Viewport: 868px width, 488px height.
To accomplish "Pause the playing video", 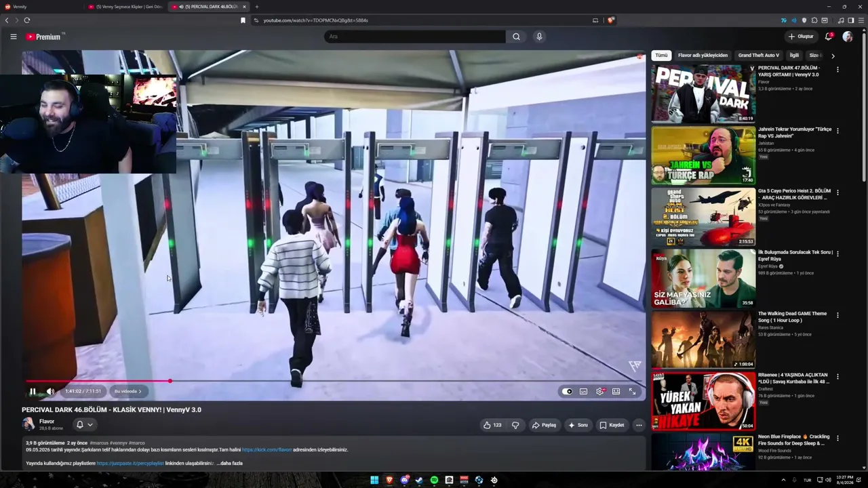I will [33, 391].
